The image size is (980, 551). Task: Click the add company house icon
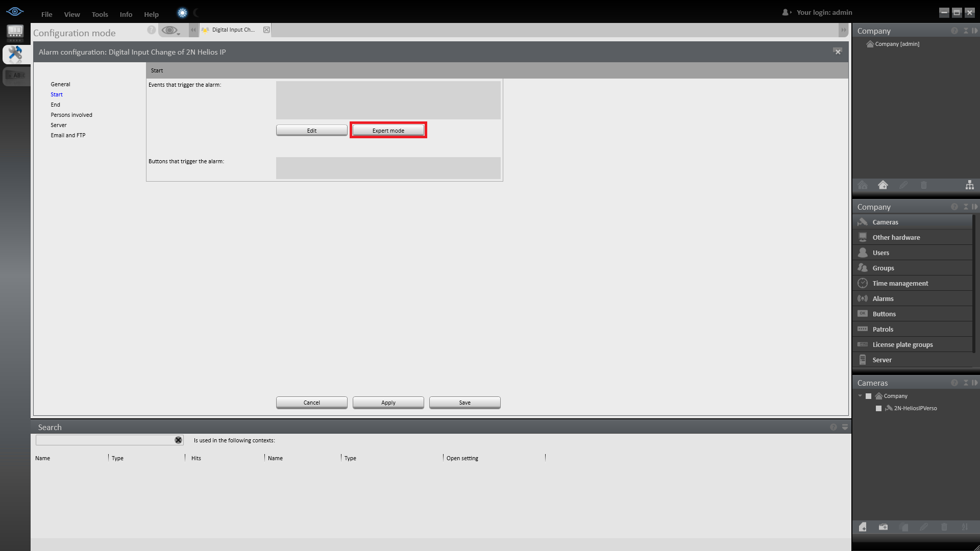click(883, 185)
